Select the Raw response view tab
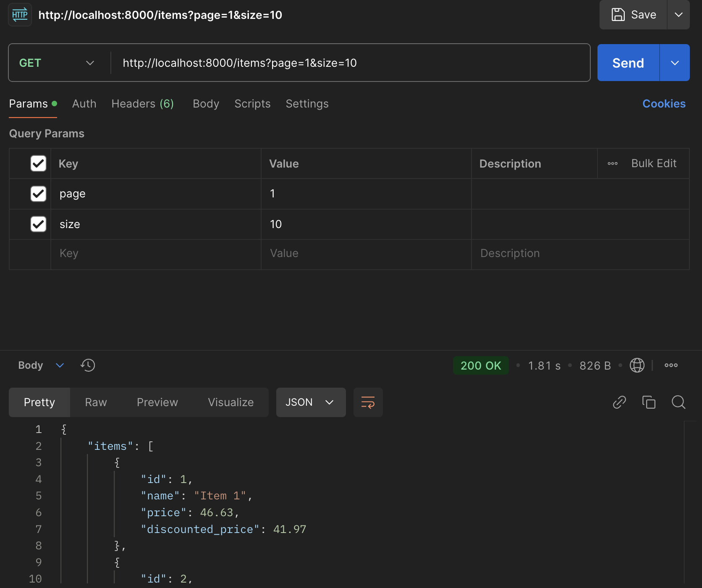 point(96,402)
